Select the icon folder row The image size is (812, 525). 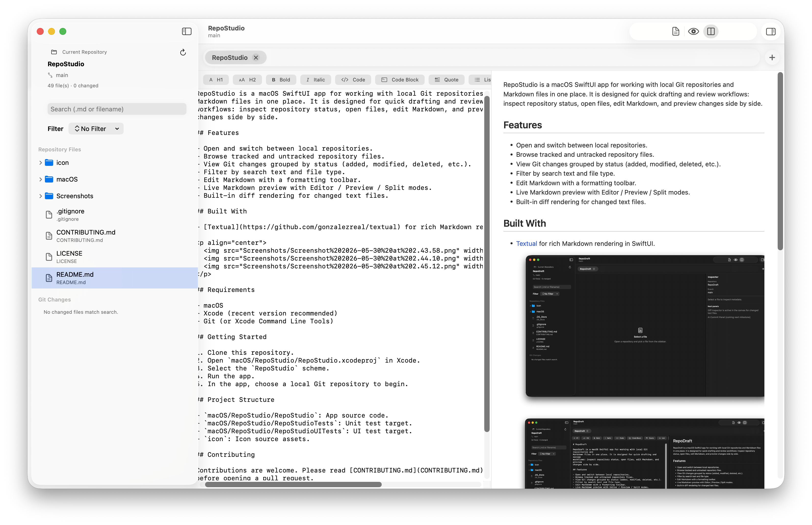pos(115,163)
